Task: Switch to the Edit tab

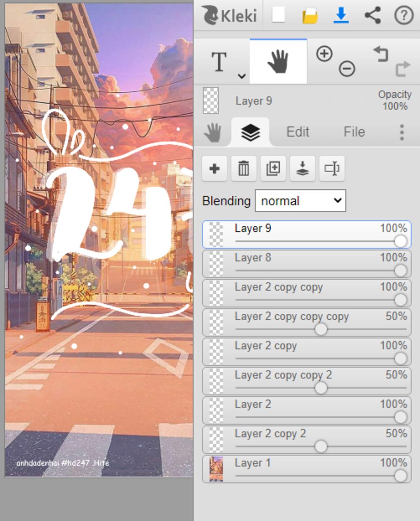Action: [297, 132]
